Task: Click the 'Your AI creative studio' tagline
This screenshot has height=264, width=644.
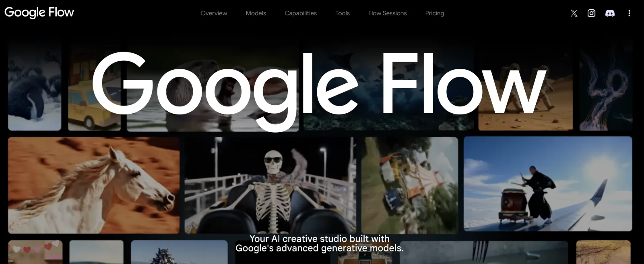Action: click(320, 243)
